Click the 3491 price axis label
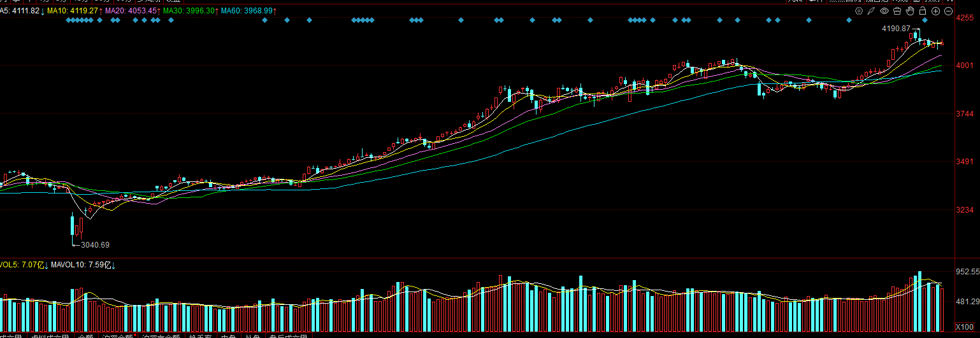Viewport: 980px width, 338px height. 965,162
